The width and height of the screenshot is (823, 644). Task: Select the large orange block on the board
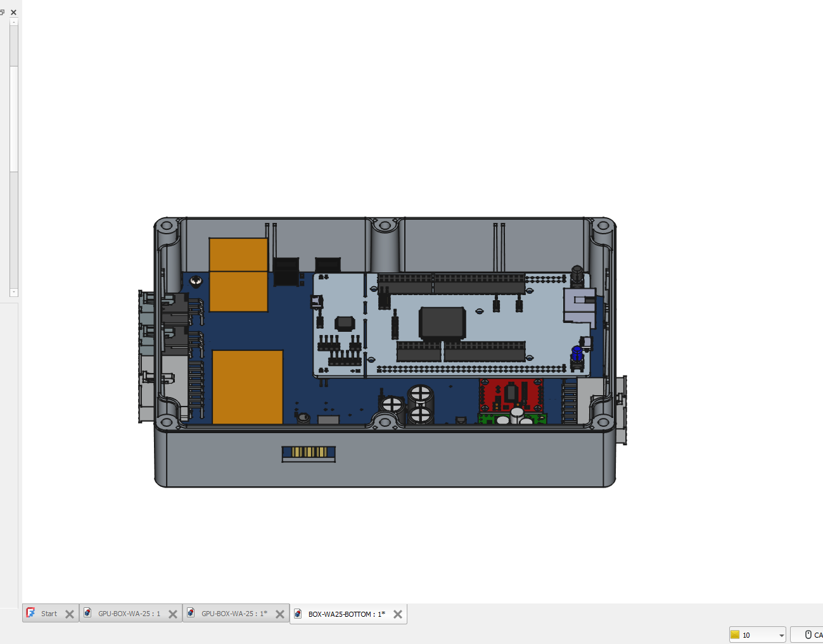[x=248, y=387]
